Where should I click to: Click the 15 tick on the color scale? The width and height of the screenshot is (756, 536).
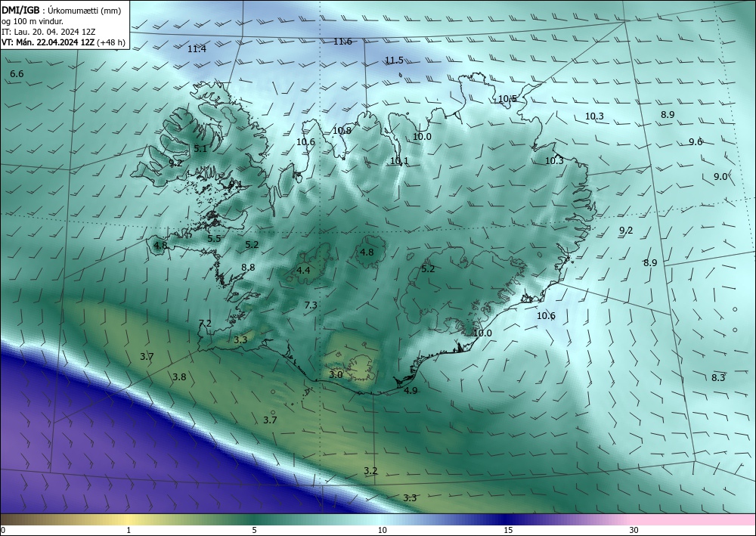(x=508, y=531)
